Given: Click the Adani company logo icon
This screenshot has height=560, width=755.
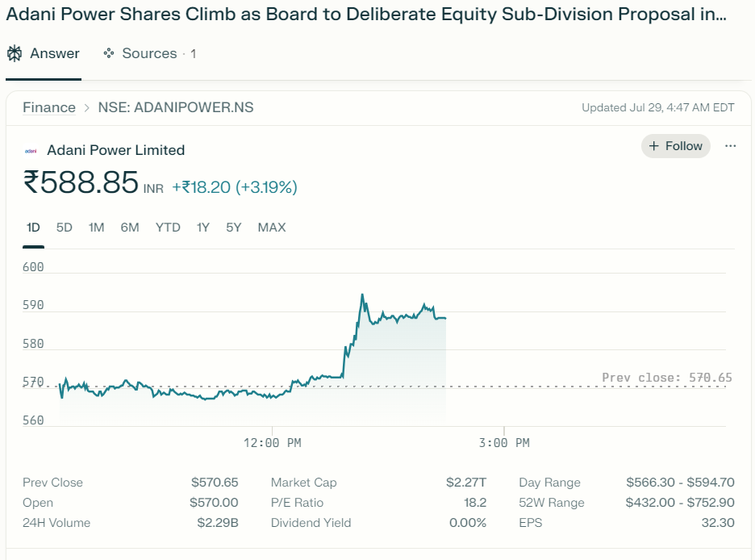Looking at the screenshot, I should 31,151.
